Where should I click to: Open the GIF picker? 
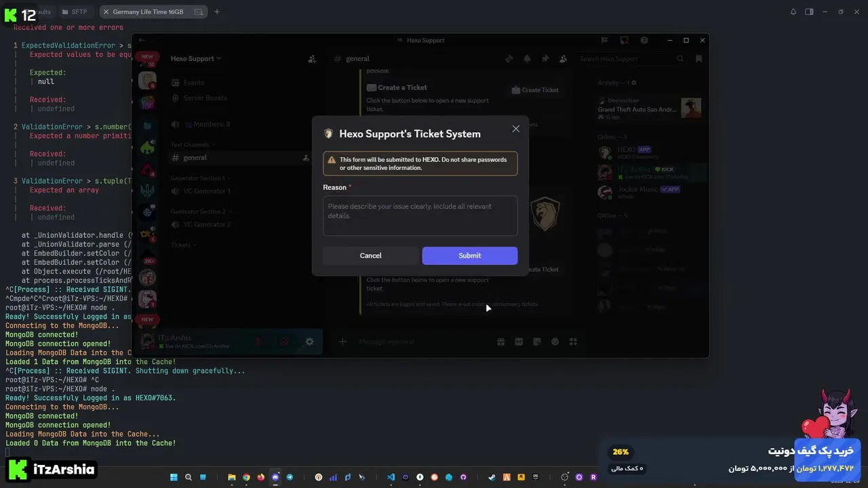519,342
